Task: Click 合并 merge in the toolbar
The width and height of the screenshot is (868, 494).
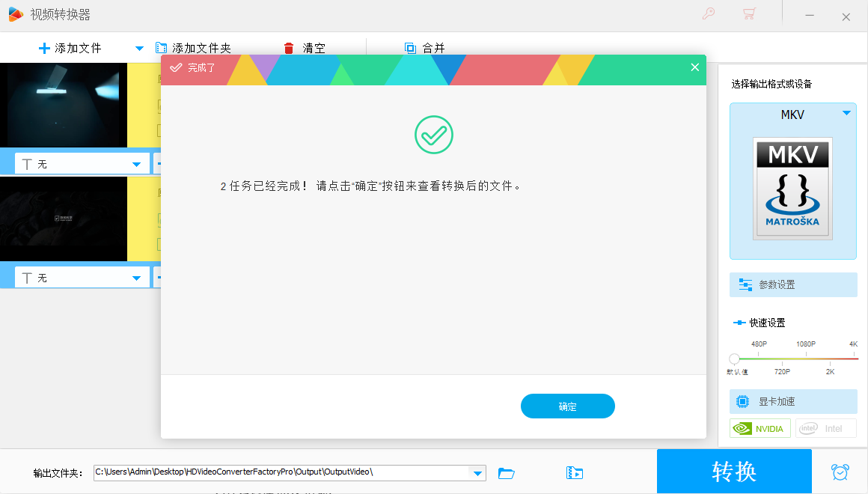Action: [424, 49]
